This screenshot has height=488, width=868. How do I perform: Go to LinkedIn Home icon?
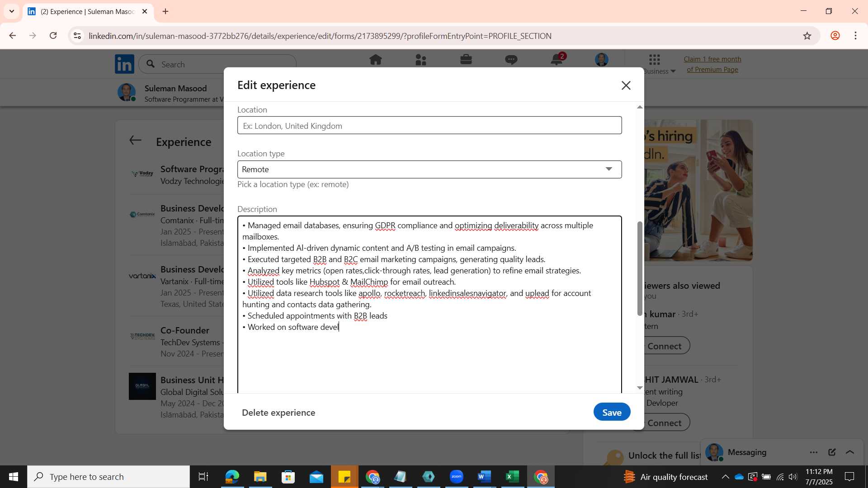point(375,60)
